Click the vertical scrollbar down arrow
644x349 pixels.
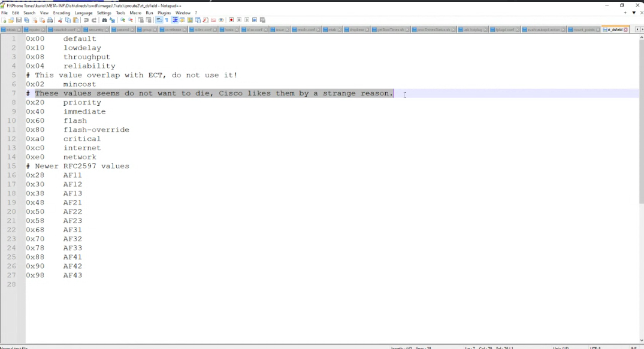click(x=641, y=341)
